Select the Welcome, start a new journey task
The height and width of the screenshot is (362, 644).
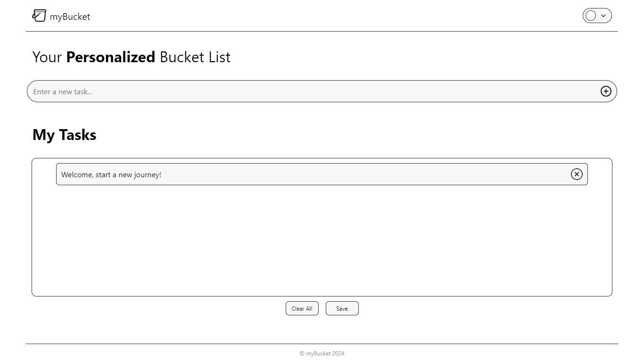click(322, 174)
